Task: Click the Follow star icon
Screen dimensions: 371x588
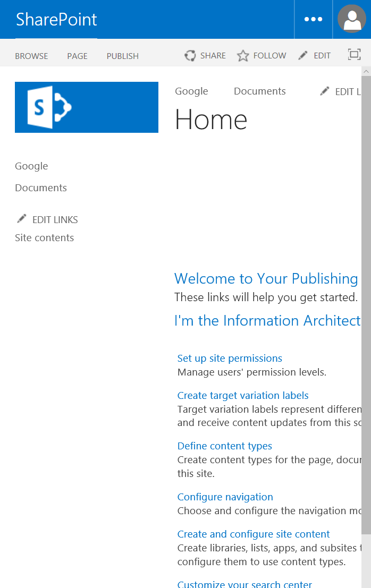Action: [243, 55]
